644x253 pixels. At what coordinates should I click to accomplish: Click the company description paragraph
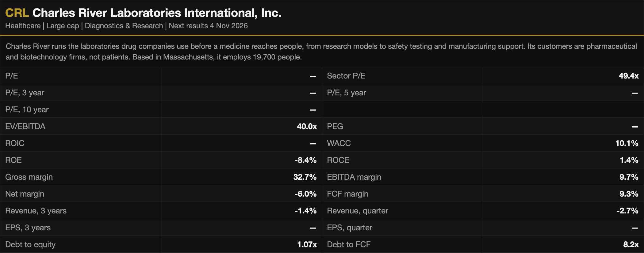(321, 52)
